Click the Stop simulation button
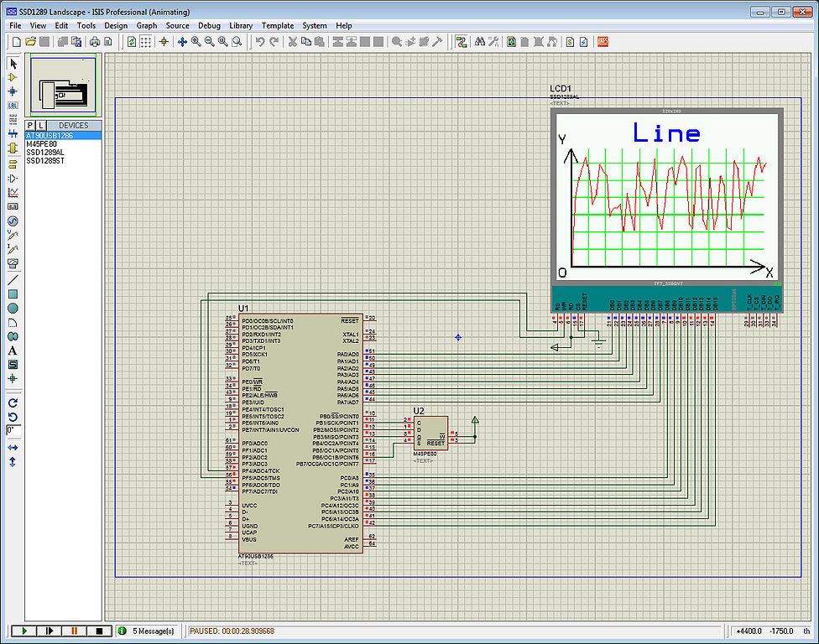This screenshot has width=819, height=644. coord(99,631)
